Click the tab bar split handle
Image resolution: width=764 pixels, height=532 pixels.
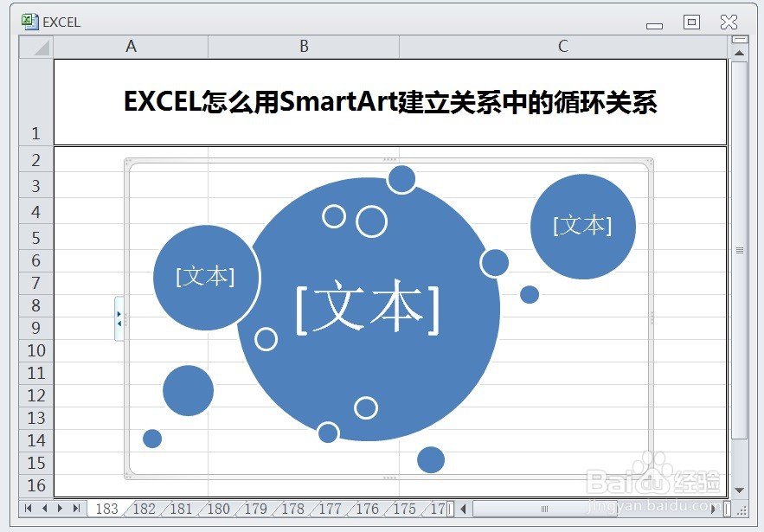pos(451,509)
